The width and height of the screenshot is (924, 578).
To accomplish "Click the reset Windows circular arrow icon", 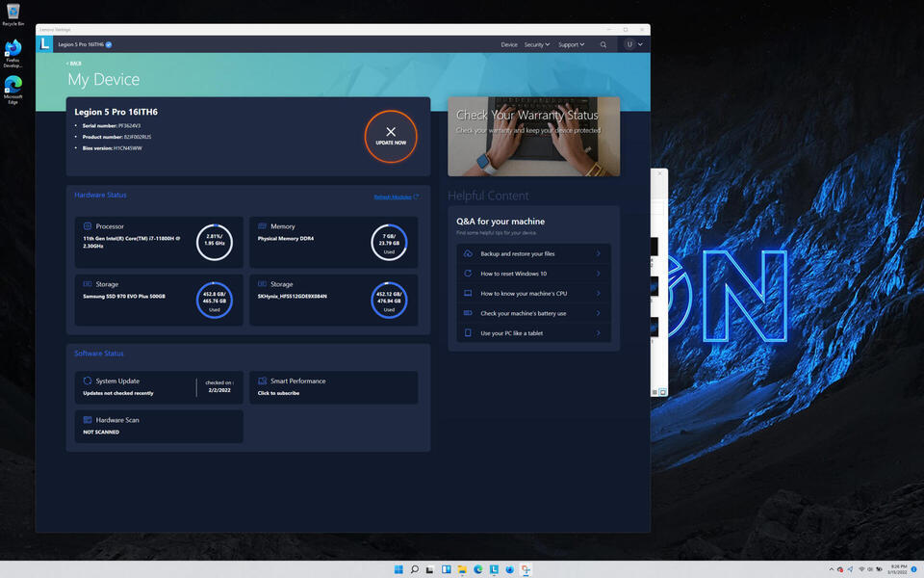I will pos(468,273).
